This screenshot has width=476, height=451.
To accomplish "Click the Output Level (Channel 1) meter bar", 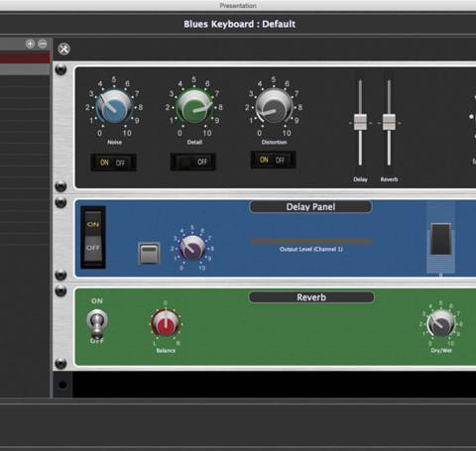I will pos(310,241).
